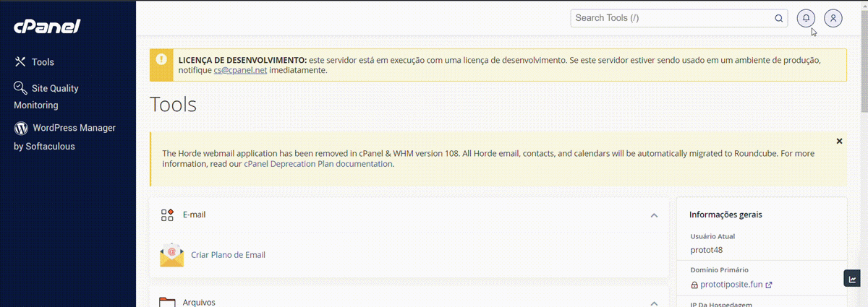Select the username protot48 text
Image resolution: width=868 pixels, height=307 pixels.
tap(707, 250)
